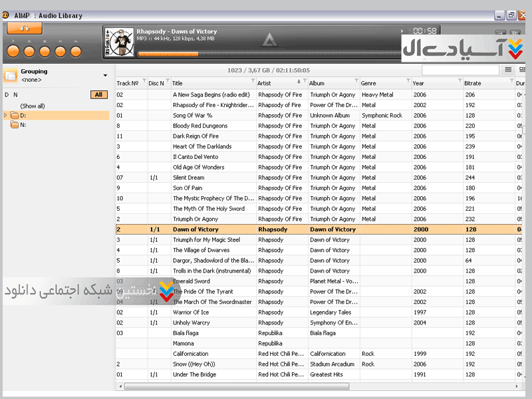Open the Grouping dropdown
The height and width of the screenshot is (399, 532).
coord(105,75)
